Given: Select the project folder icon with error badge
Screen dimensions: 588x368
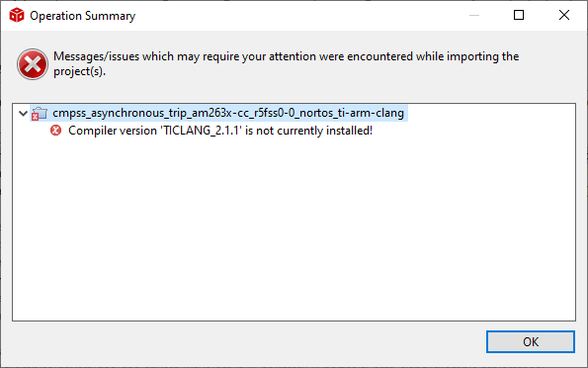Looking at the screenshot, I should click(x=40, y=114).
